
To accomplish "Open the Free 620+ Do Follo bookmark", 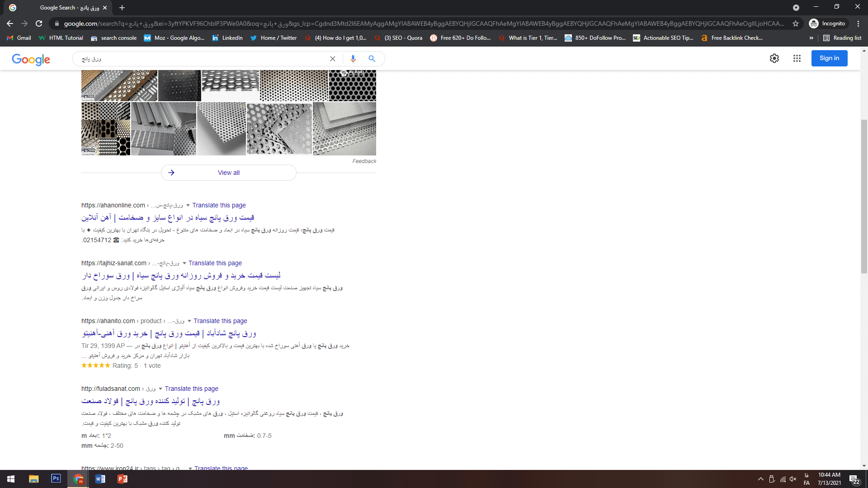I will pos(460,38).
